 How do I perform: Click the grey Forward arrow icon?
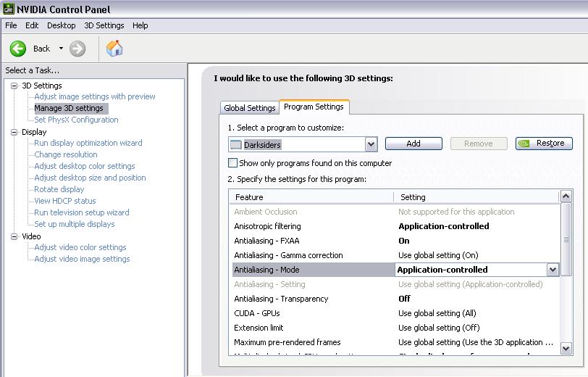[77, 49]
